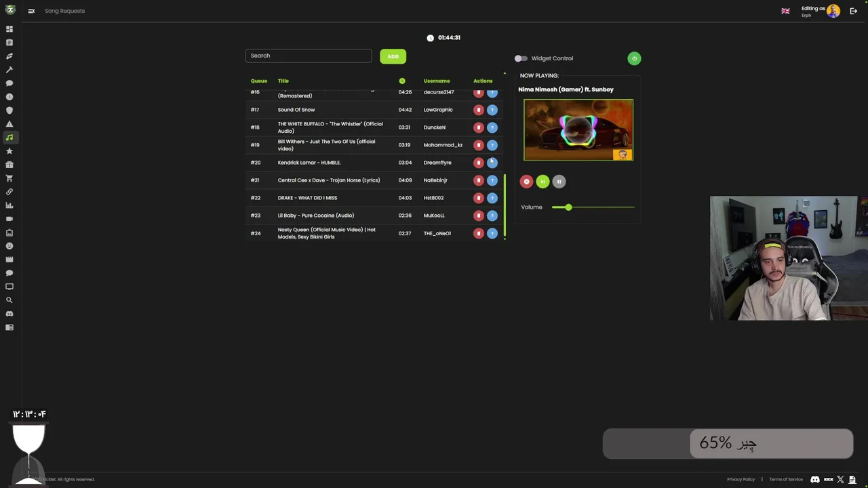Move DRAKE - WHAT DID I MISS up
The width and height of the screenshot is (868, 488).
[x=492, y=198]
